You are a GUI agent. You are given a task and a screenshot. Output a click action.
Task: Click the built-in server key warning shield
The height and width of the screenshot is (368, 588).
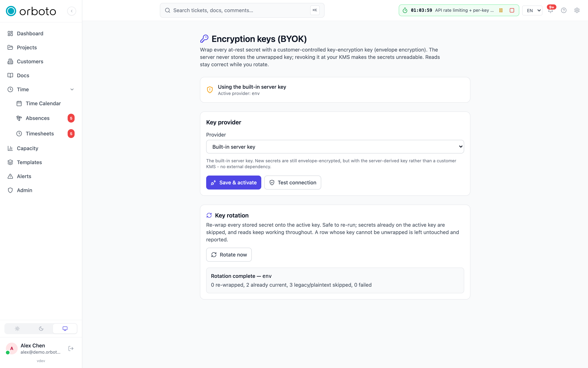pyautogui.click(x=210, y=90)
